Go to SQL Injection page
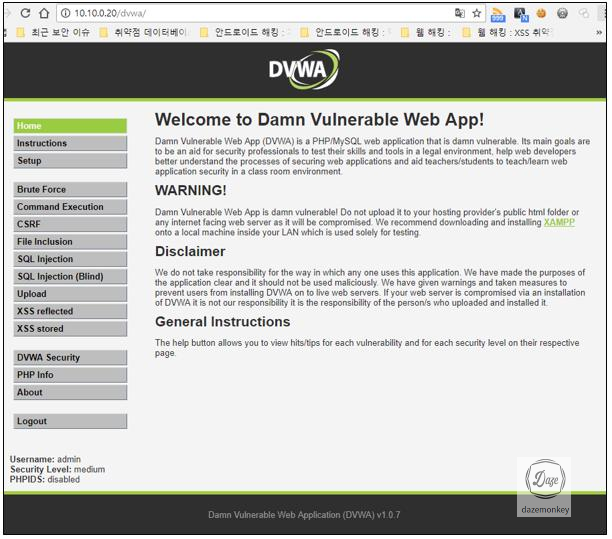 pos(70,259)
